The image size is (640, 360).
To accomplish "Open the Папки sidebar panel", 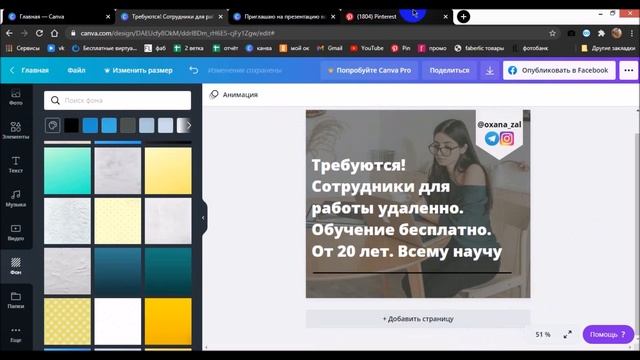I will pyautogui.click(x=16, y=300).
